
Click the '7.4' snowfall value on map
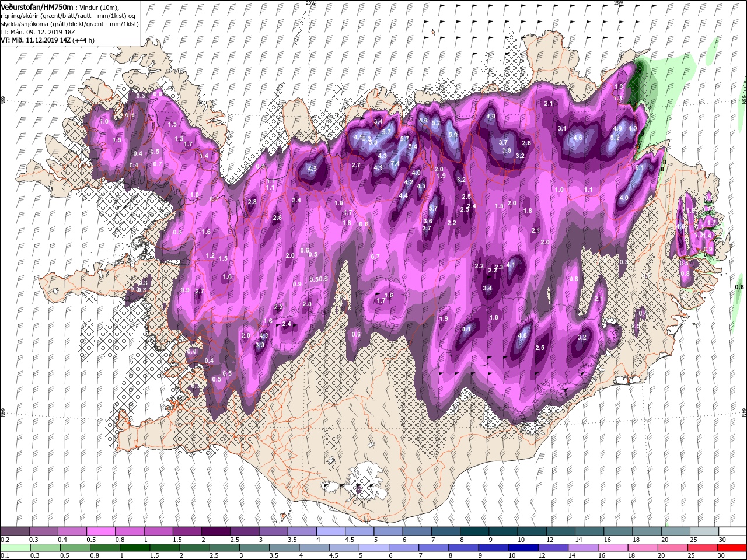395,163
